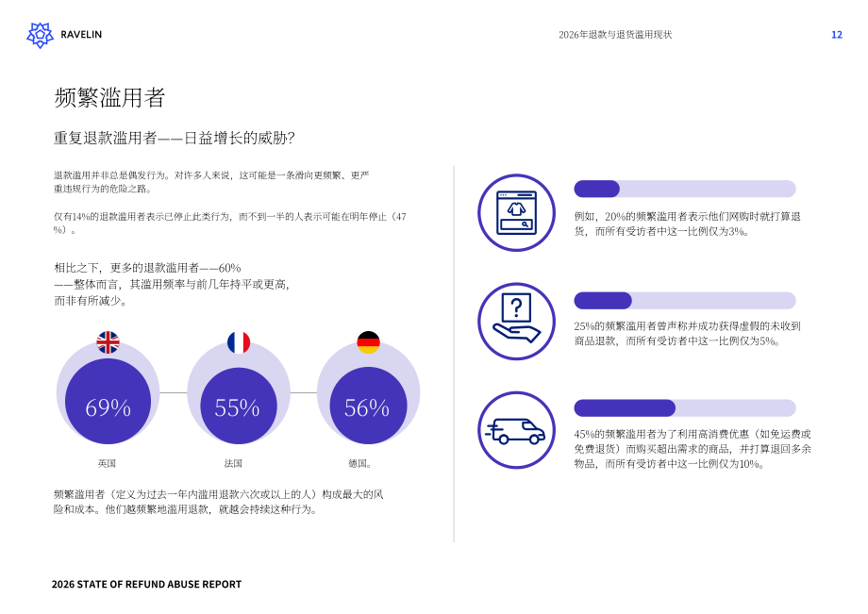This screenshot has height=614, width=868.
Task: Click the text about 20%的频繁滥用者 planning returns
Action: point(688,224)
